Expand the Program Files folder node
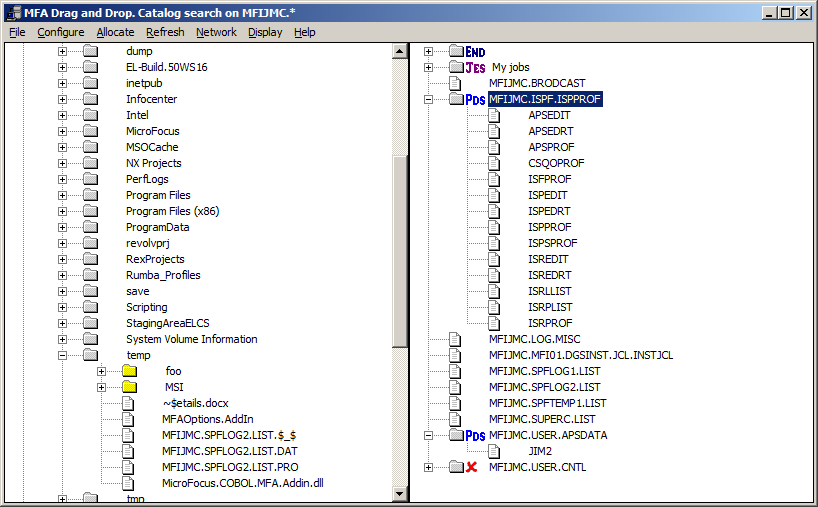The image size is (818, 507). click(x=62, y=195)
